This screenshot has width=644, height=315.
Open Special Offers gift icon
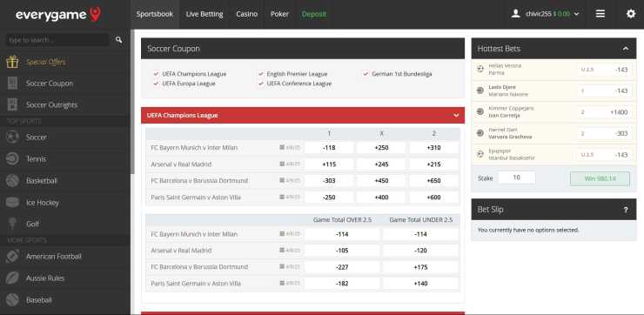pyautogui.click(x=12, y=62)
